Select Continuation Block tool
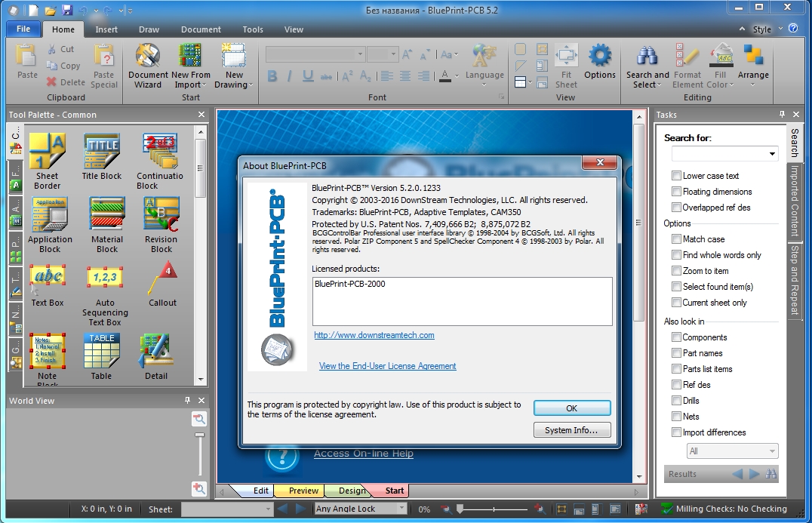The image size is (812, 523). click(159, 161)
